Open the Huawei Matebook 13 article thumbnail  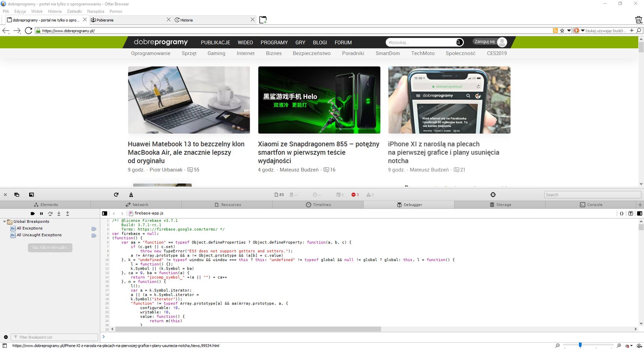(x=189, y=100)
